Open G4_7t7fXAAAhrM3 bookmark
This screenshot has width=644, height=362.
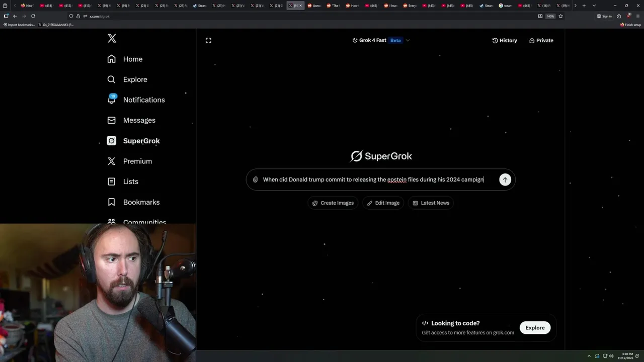coord(56,25)
